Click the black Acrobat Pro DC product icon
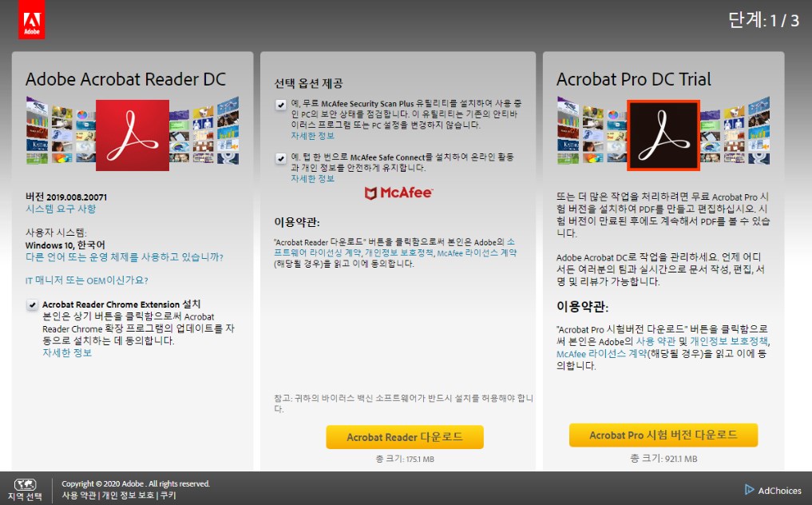This screenshot has height=505, width=812. click(663, 135)
